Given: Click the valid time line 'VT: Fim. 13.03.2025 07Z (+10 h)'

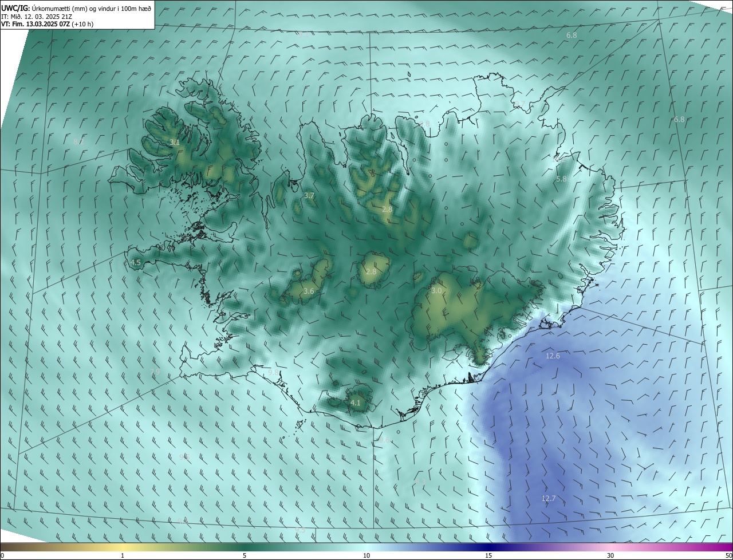Looking at the screenshot, I should [x=48, y=24].
